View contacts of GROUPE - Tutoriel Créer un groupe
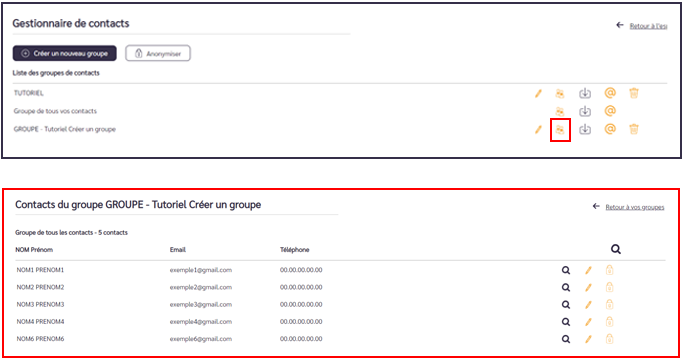 pos(560,130)
